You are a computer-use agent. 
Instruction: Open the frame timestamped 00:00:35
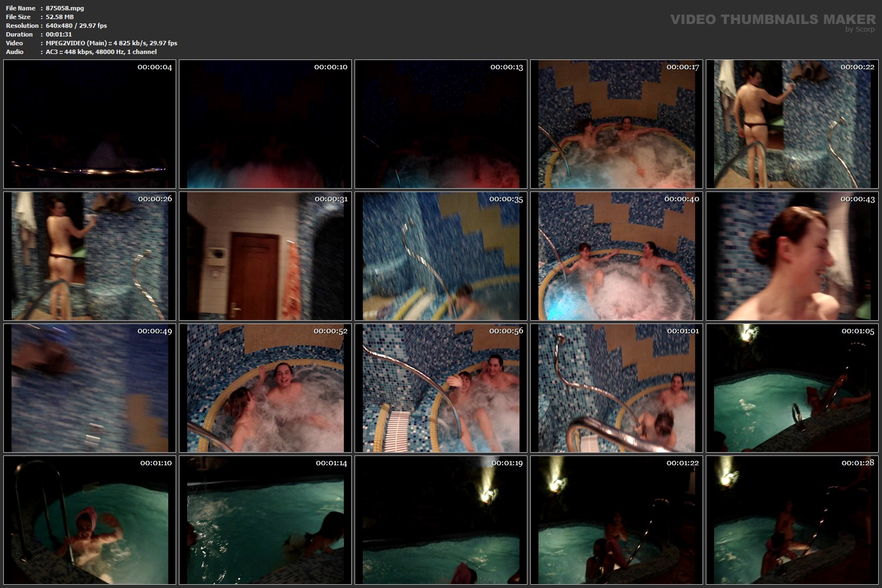click(x=441, y=256)
